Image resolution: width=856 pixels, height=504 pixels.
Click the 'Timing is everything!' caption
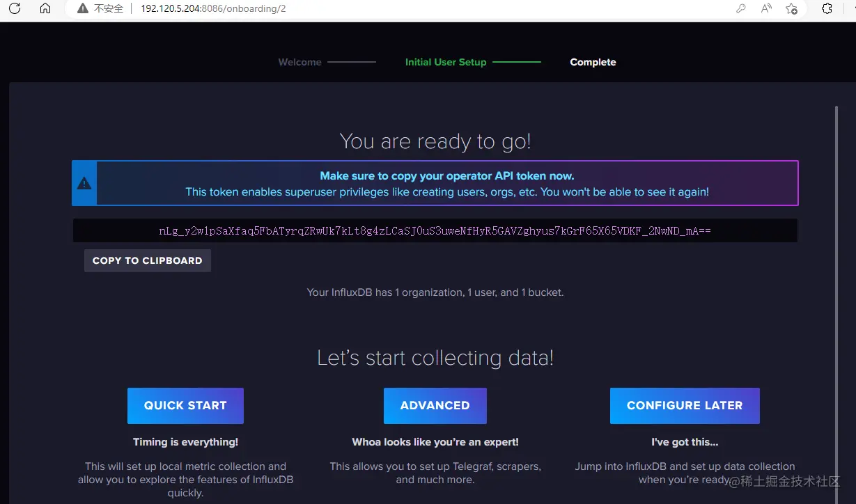(185, 442)
